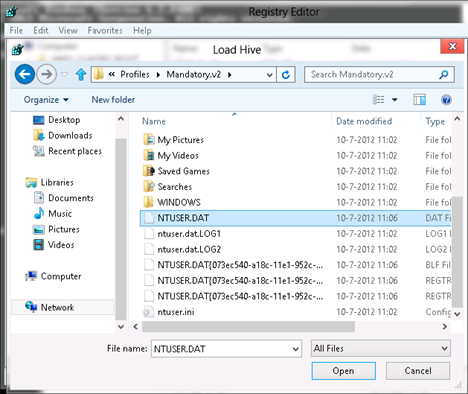Select the Saved Games folder
The height and width of the screenshot is (394, 468).
pyautogui.click(x=295, y=171)
